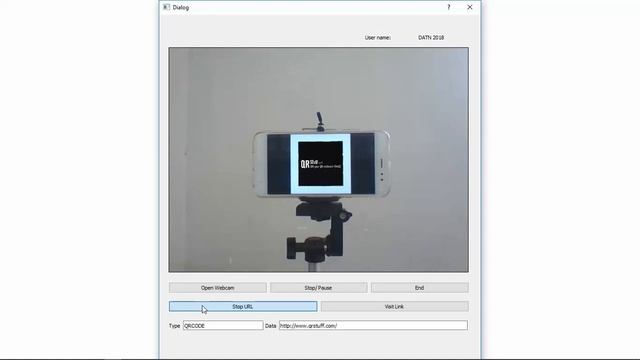This screenshot has height=360, width=640.
Task: Click the Stop URL button
Action: pos(243,307)
